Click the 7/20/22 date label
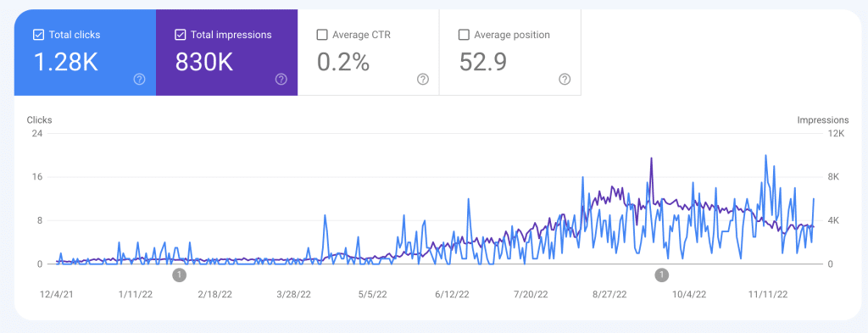 click(x=531, y=294)
